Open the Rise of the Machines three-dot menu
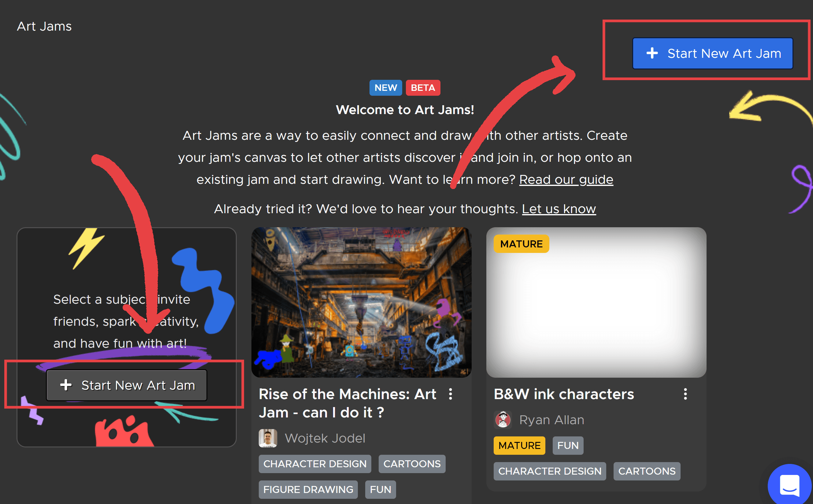Screen dimensions: 813x504 point(450,394)
